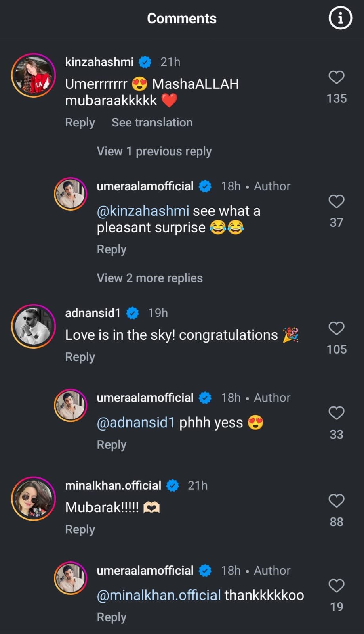Tap heart on 'phhh yess' reply
364x634 pixels.
[336, 413]
